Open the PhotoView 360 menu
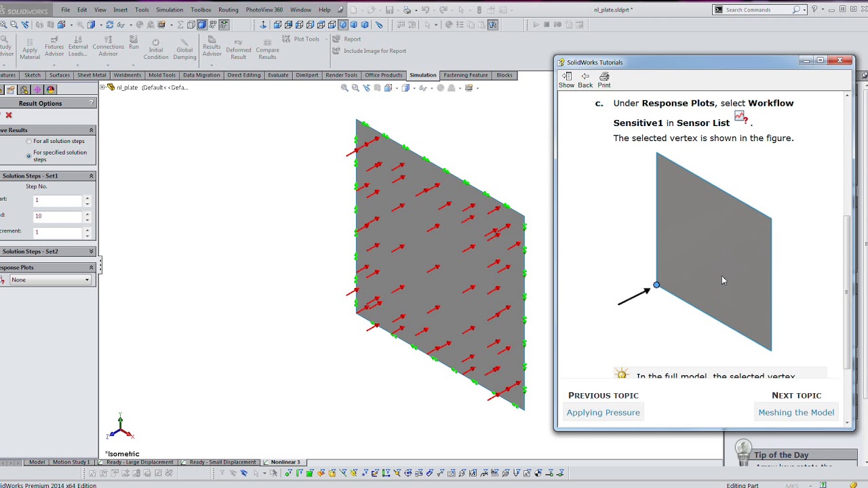This screenshot has width=868, height=488. (x=264, y=10)
